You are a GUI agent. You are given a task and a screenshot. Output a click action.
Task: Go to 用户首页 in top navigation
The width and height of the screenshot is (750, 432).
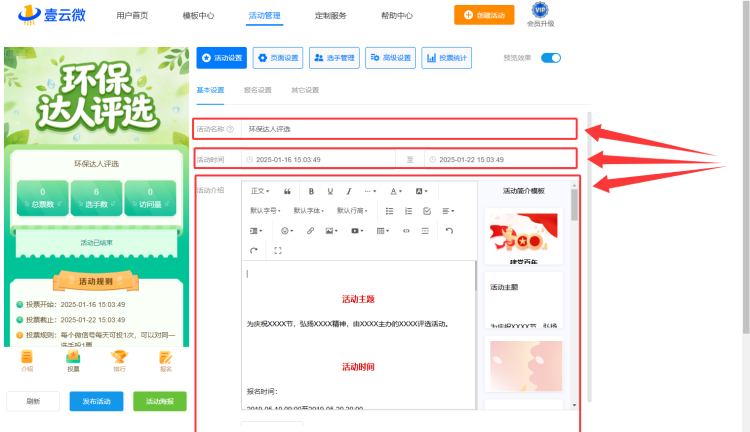point(132,15)
